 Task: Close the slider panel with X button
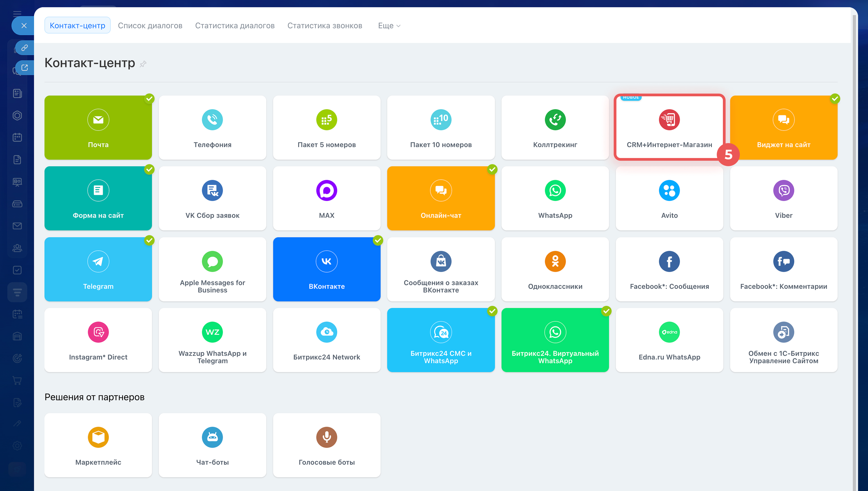(x=24, y=26)
